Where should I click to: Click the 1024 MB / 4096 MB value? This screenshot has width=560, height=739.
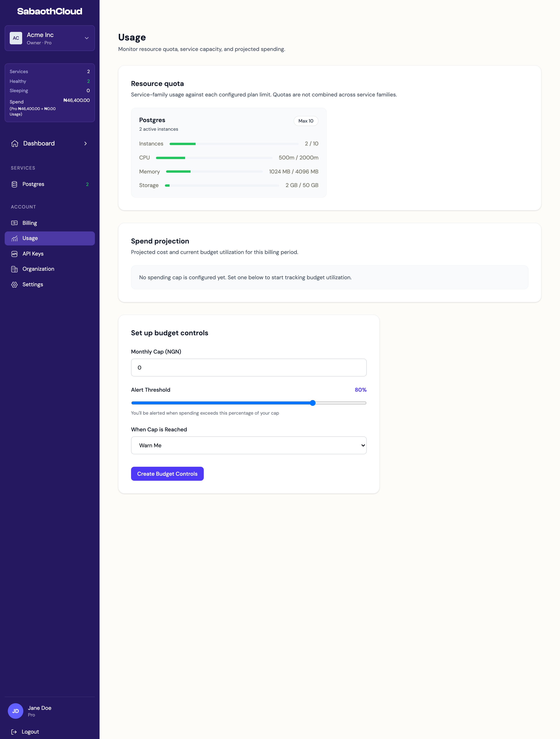point(294,172)
